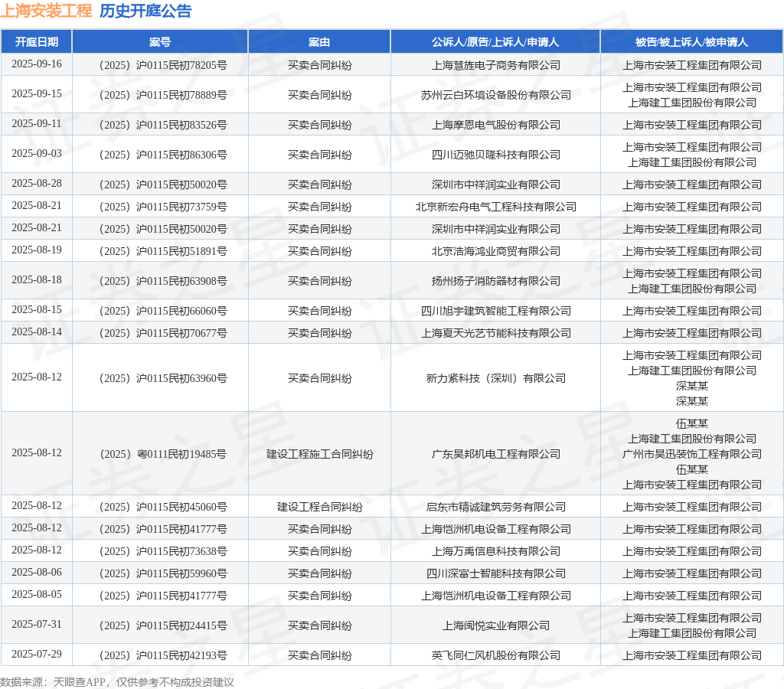Select plaintiff 上海摩恩电气股份有限公司
This screenshot has height=689, width=784.
click(495, 125)
